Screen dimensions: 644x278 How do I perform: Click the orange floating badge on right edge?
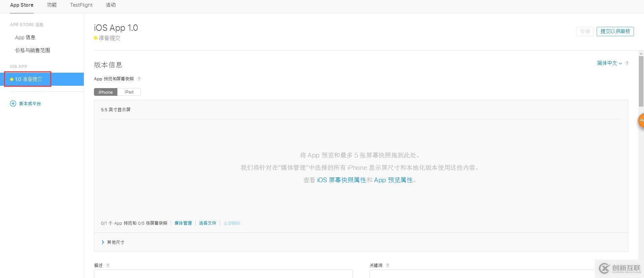click(641, 121)
